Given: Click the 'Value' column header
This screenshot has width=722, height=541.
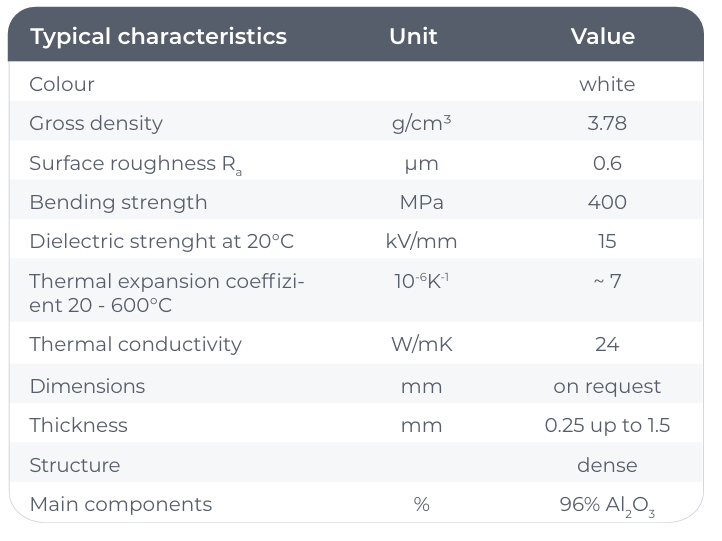Looking at the screenshot, I should click(602, 37).
